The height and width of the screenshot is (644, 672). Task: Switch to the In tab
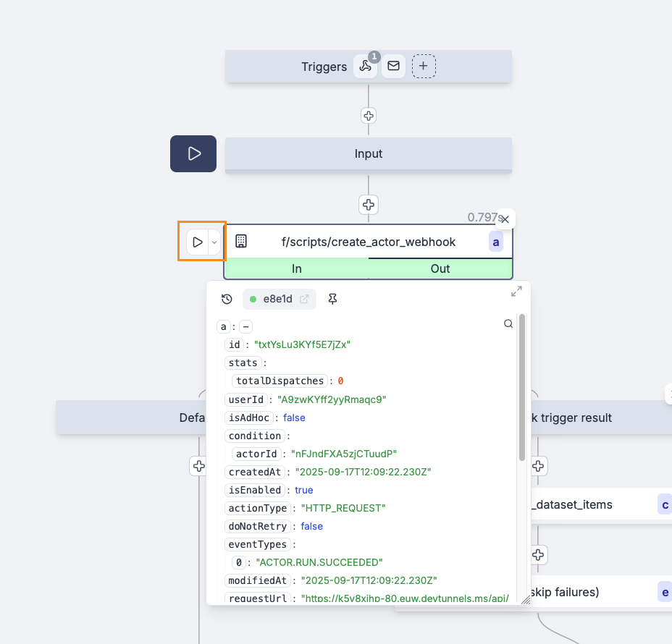tap(296, 268)
